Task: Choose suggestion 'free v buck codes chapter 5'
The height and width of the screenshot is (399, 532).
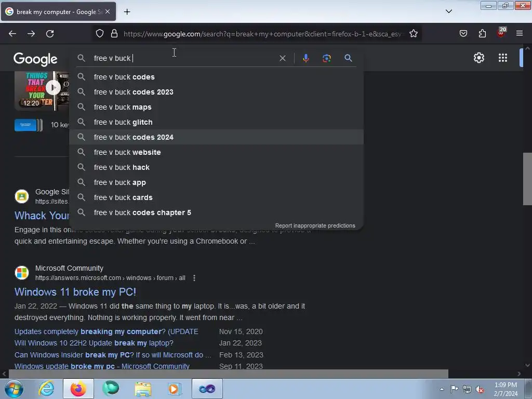Action: (x=216, y=212)
